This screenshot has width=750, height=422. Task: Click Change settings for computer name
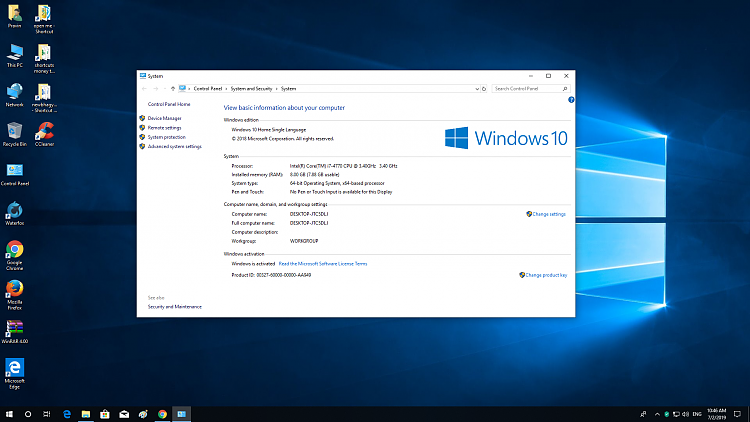(x=549, y=214)
